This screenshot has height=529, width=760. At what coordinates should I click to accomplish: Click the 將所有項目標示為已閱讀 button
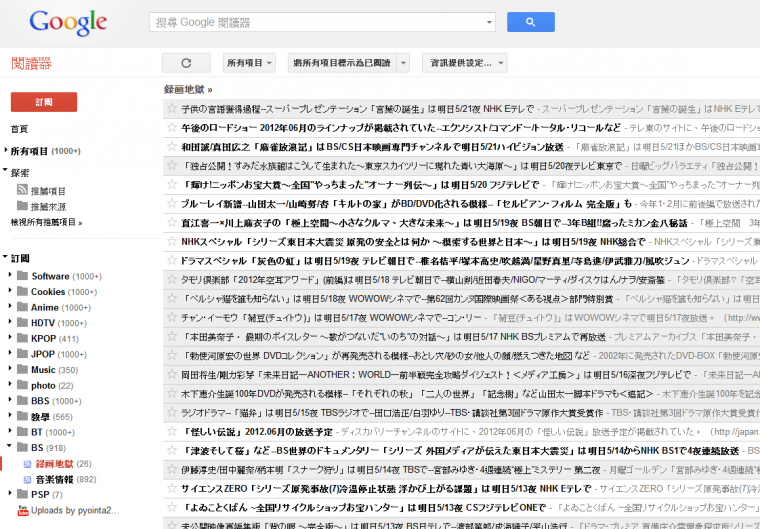tap(342, 63)
